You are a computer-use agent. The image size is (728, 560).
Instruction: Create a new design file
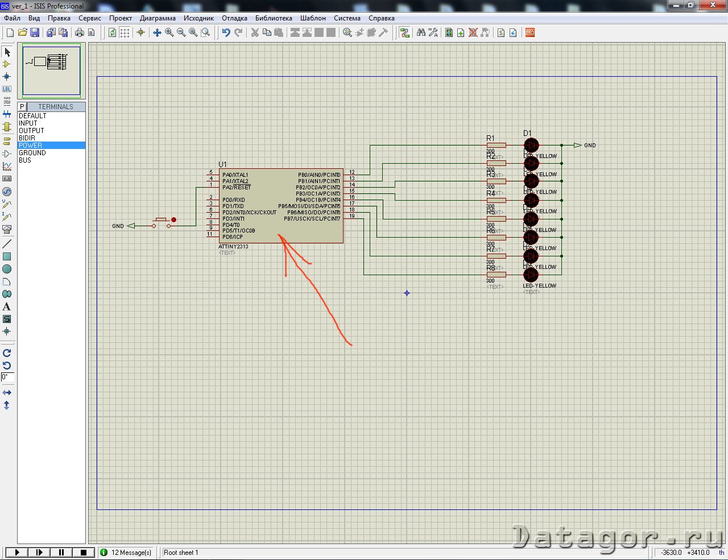click(10, 33)
